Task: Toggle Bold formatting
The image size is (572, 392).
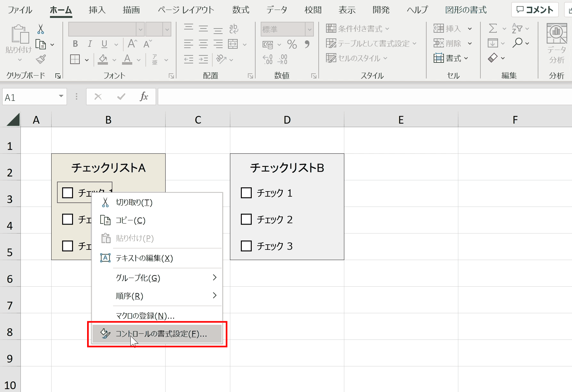Action: (x=75, y=44)
